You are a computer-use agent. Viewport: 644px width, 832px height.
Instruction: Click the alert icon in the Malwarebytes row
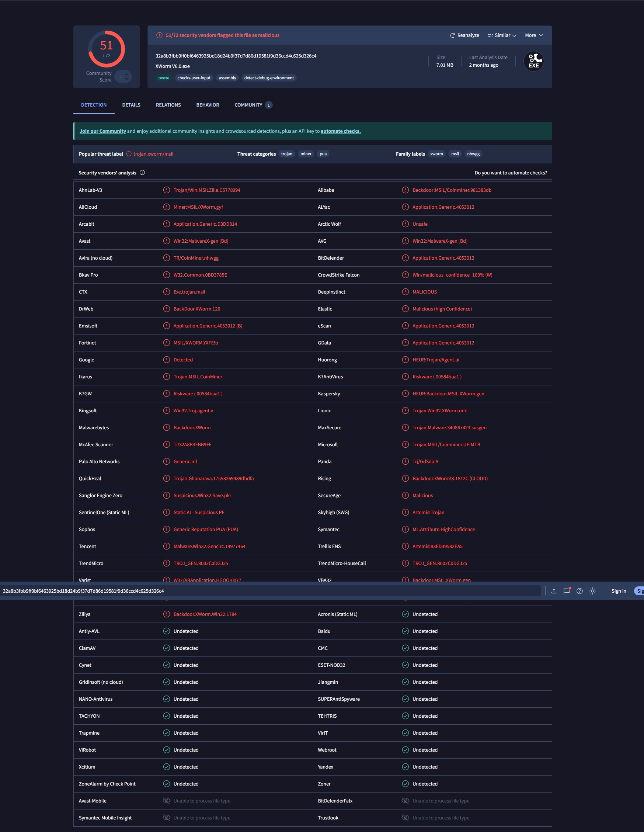point(166,427)
